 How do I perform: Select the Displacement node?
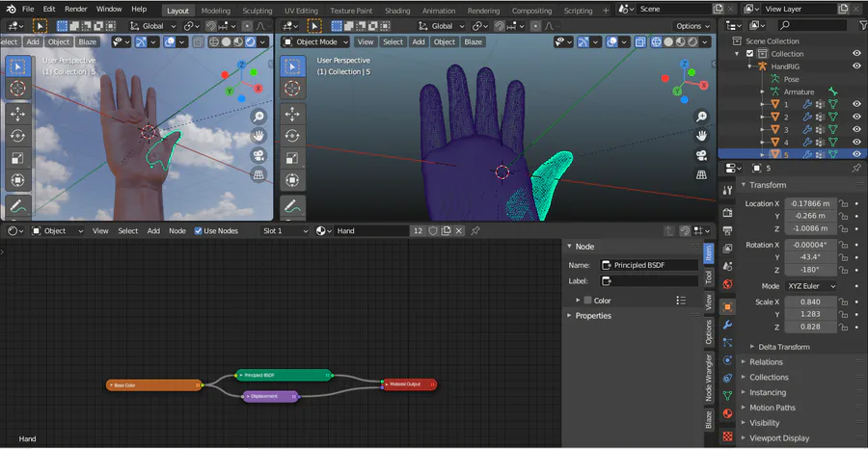pos(271,396)
